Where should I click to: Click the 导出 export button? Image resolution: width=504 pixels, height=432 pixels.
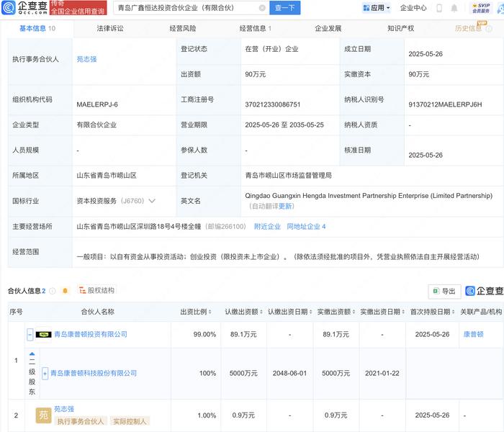click(444, 291)
